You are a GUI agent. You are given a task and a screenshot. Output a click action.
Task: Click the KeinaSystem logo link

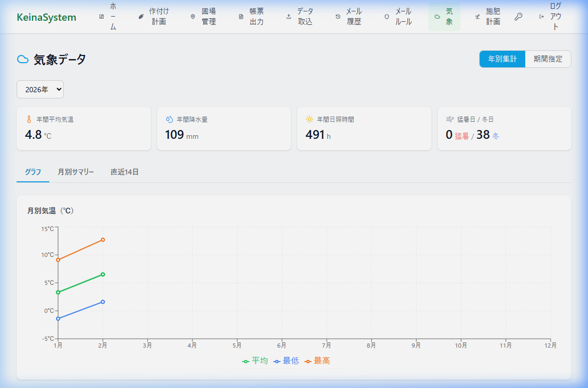tap(46, 17)
